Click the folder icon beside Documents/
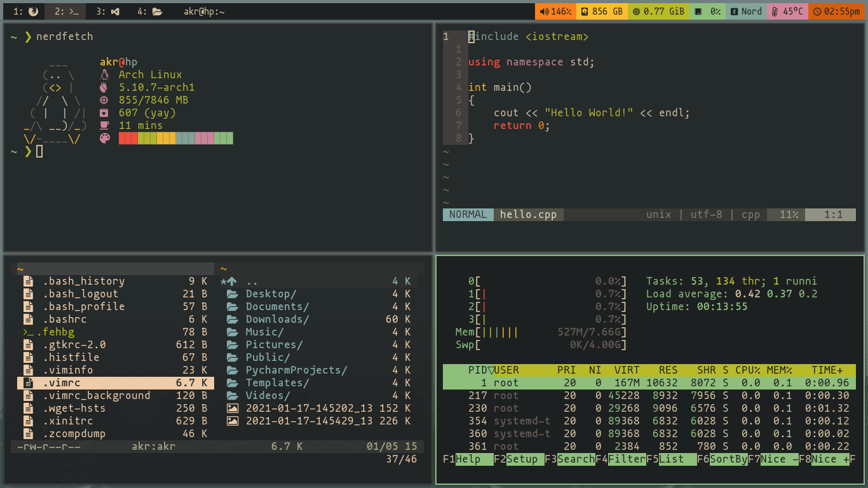Screen dimensions: 868x488 coord(233,306)
